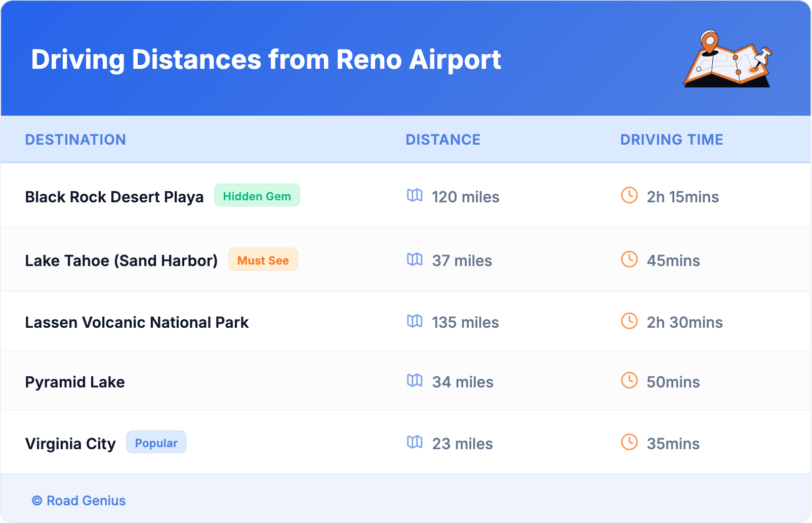Viewport: 812px width, 523px height.
Task: Click the clock icon beside 50mins
Action: (x=629, y=380)
